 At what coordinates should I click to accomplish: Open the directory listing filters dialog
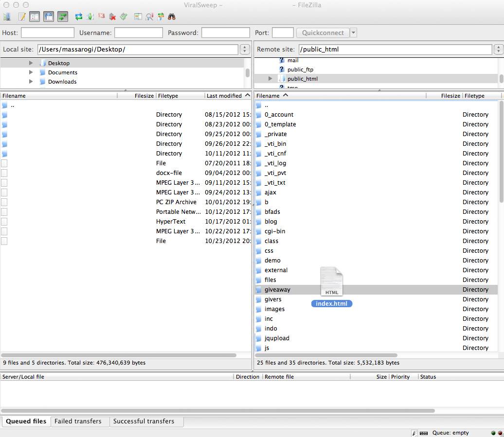point(138,17)
